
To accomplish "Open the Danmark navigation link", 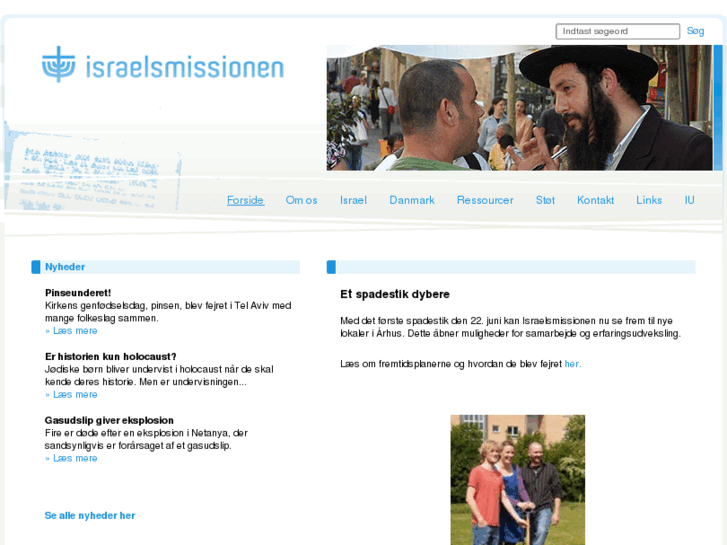I will (412, 200).
